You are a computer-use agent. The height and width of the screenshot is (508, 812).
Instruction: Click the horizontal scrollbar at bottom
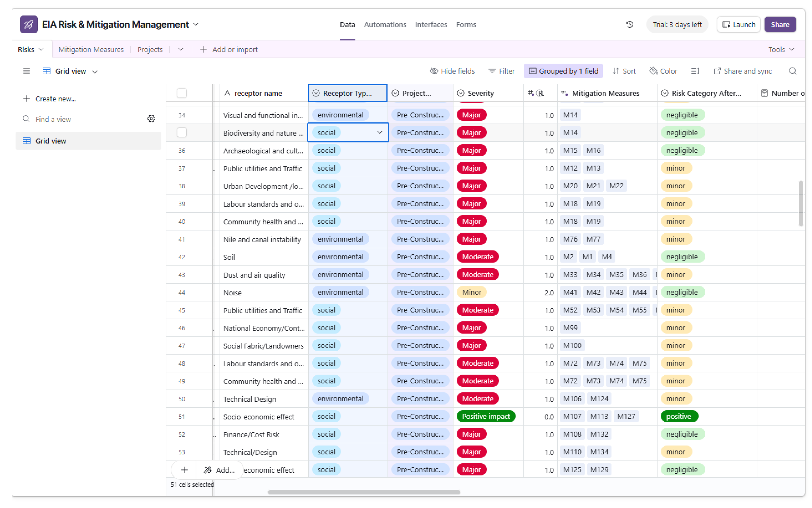[364, 492]
